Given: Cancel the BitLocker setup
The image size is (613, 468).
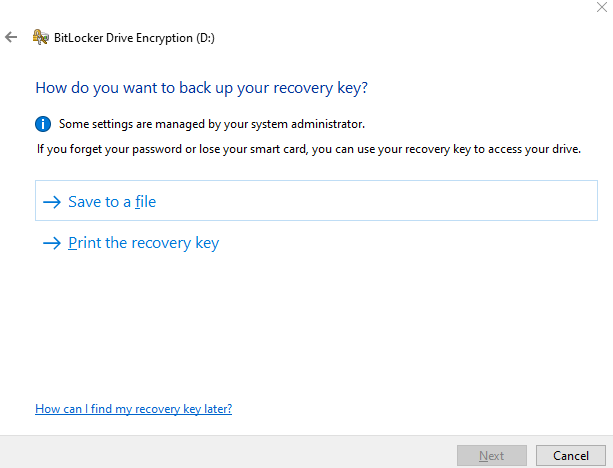Looking at the screenshot, I should [570, 456].
